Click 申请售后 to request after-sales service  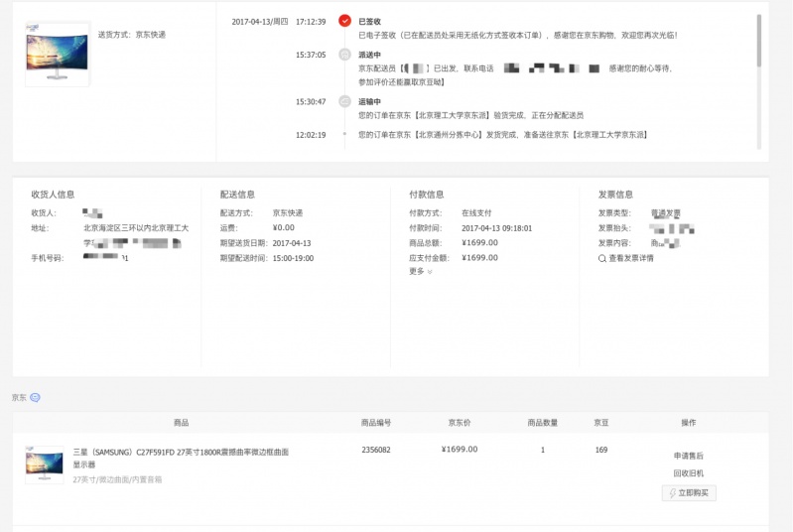[688, 456]
